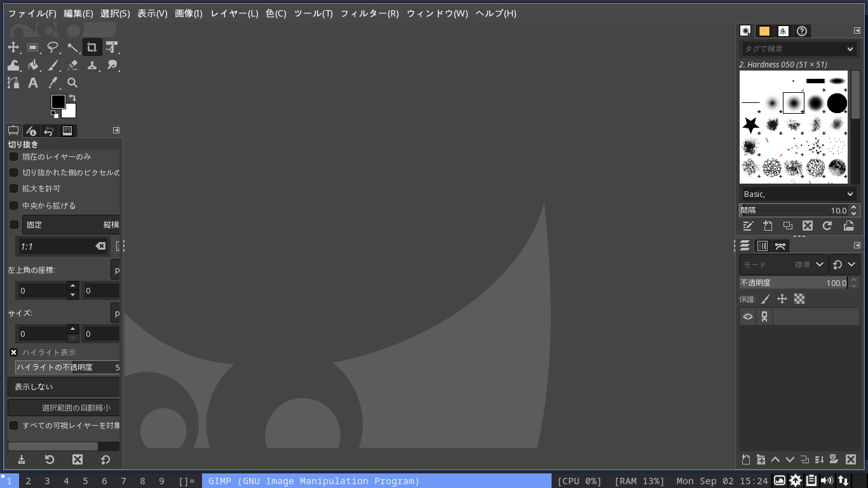The image size is (868, 488).
Task: Delete the layer from layers panel
Action: [x=851, y=459]
